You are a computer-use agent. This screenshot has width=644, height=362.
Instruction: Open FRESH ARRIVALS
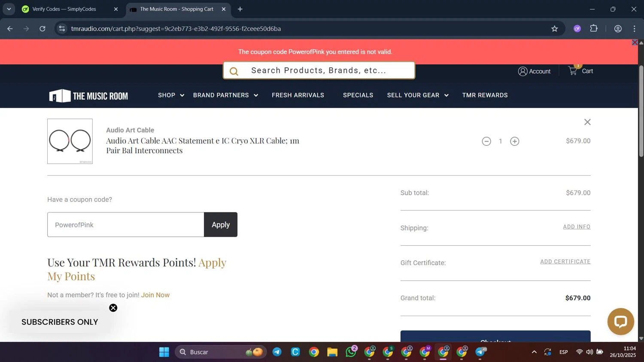298,95
